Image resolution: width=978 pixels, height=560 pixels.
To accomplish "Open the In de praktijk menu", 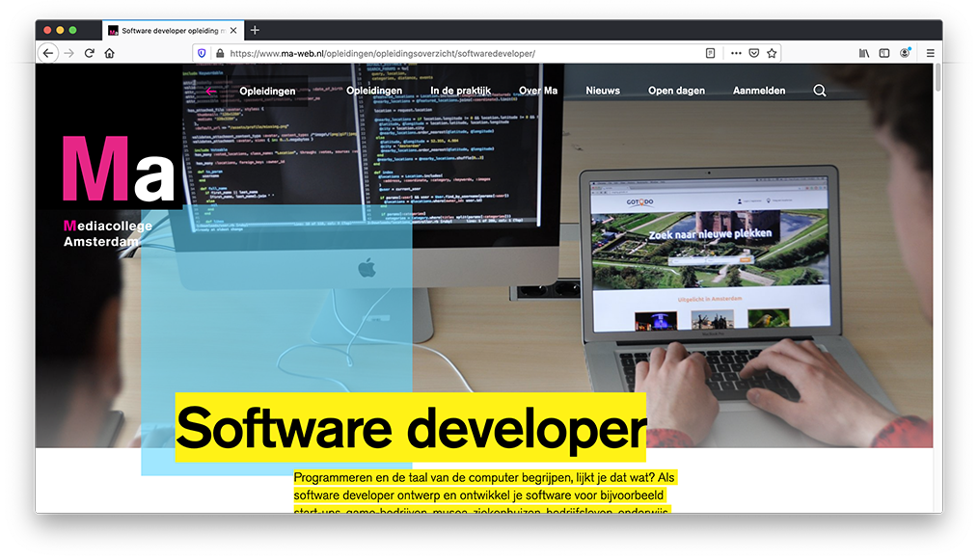I will [460, 91].
